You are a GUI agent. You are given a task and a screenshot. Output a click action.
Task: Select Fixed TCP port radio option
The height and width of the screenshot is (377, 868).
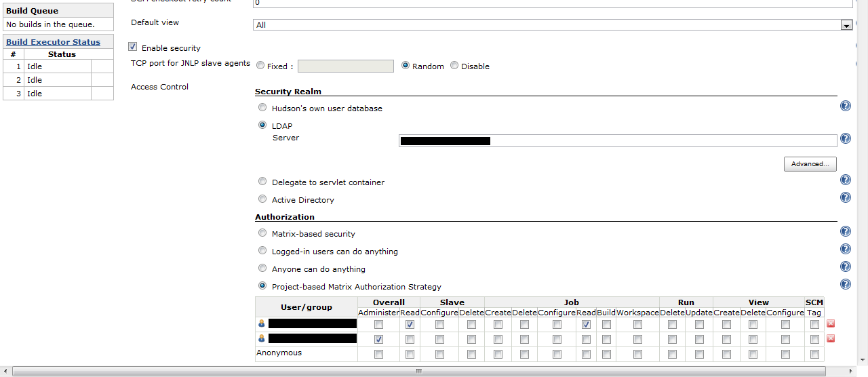[260, 66]
